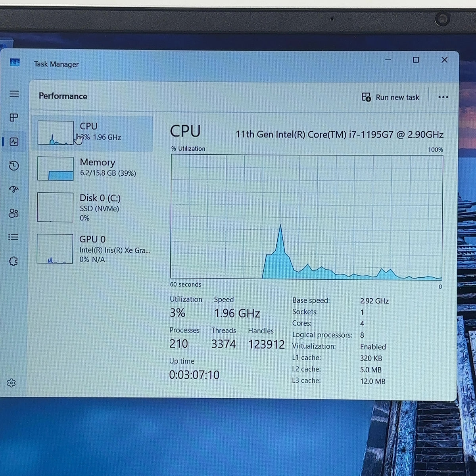Open the Processes page icon
Image resolution: width=476 pixels, height=476 pixels.
(14, 118)
